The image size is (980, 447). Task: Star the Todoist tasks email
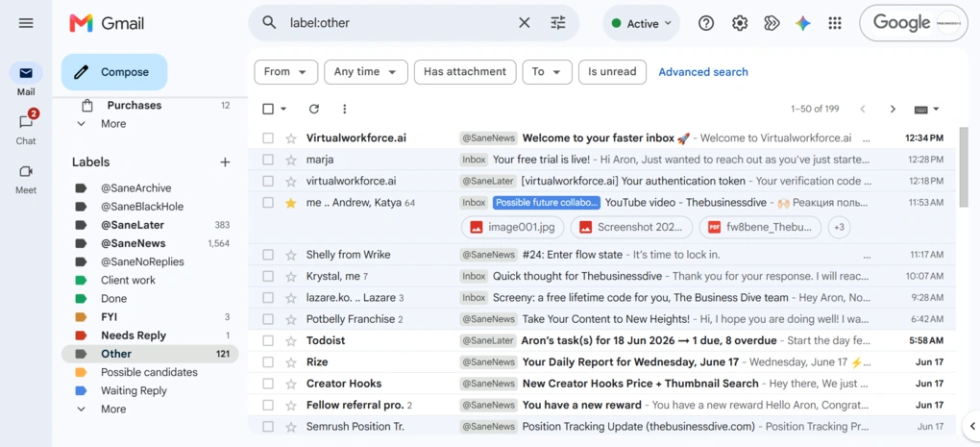coord(290,340)
